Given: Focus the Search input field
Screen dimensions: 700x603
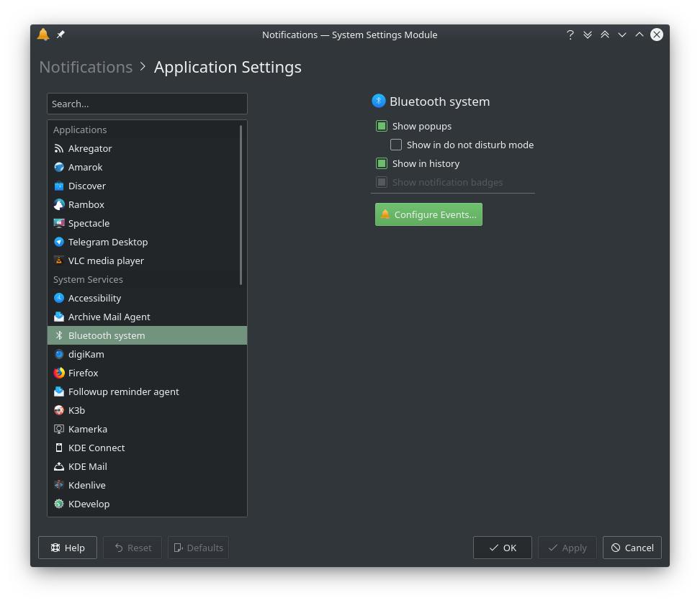Looking at the screenshot, I should pyautogui.click(x=148, y=104).
